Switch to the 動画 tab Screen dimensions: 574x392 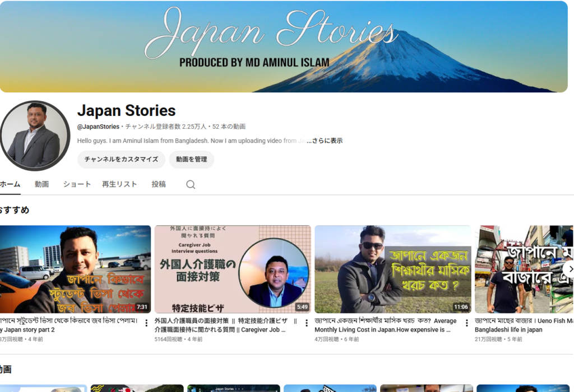tap(41, 184)
